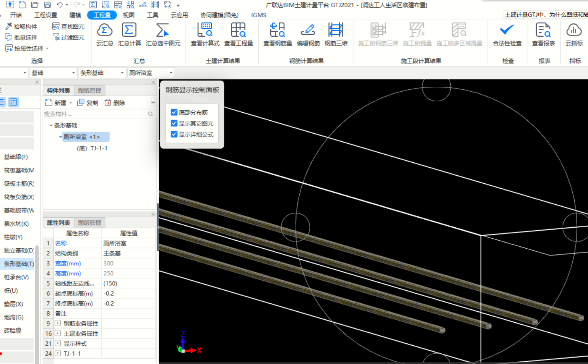Click the 搜索构件 search field
This screenshot has width=588, height=364.
[x=99, y=114]
